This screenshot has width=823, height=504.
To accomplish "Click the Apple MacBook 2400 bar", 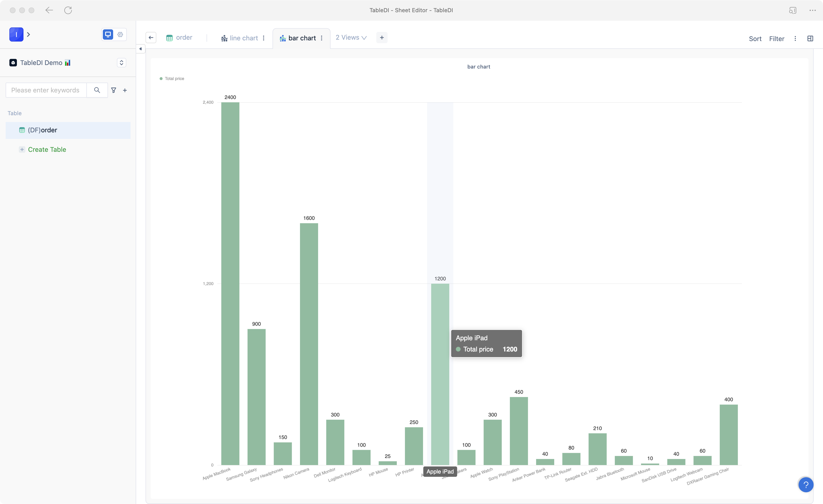I will point(230,283).
